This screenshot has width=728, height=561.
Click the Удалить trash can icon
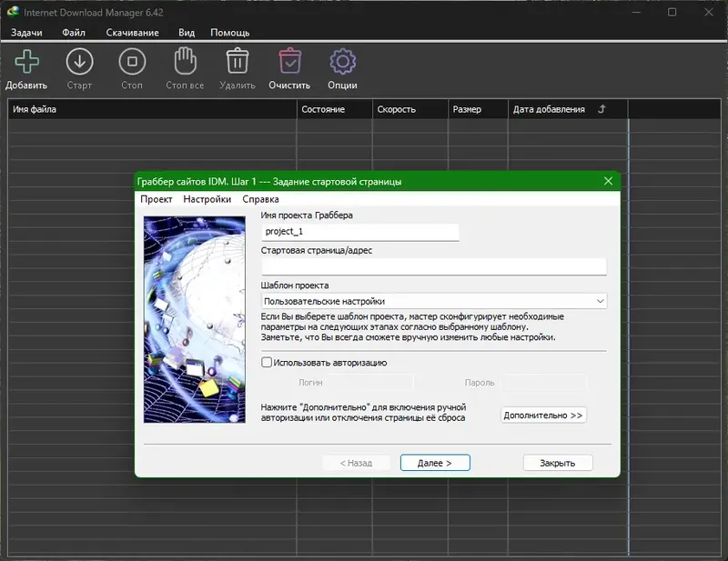[x=238, y=62]
